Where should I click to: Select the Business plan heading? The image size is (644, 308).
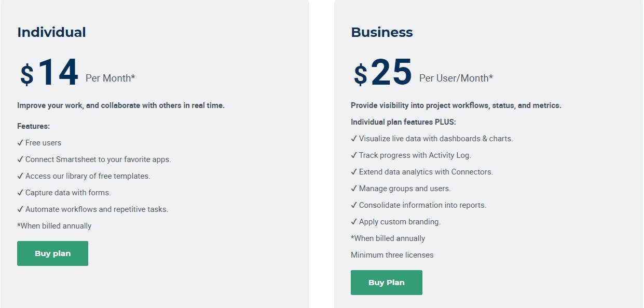coord(382,32)
